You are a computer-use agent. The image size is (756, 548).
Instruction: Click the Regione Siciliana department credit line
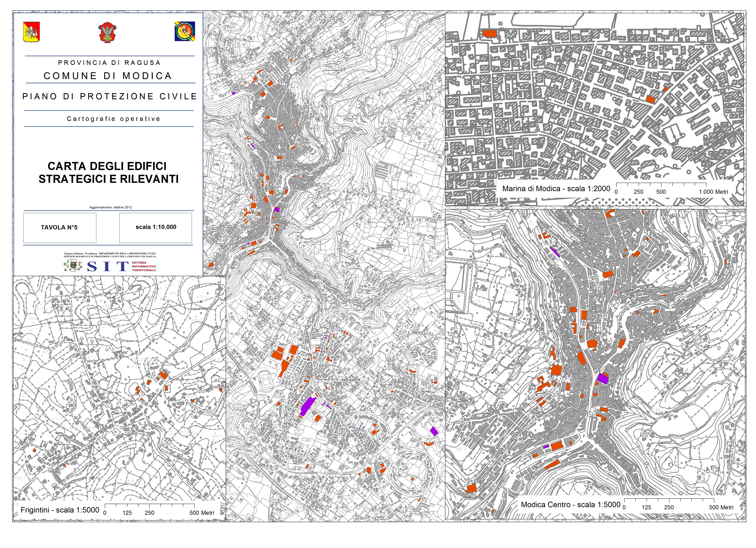pyautogui.click(x=110, y=255)
